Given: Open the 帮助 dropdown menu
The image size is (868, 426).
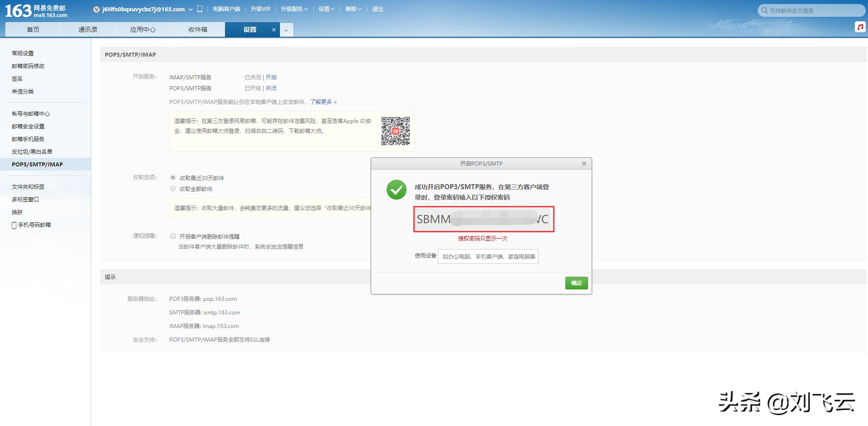Looking at the screenshot, I should tap(353, 9).
